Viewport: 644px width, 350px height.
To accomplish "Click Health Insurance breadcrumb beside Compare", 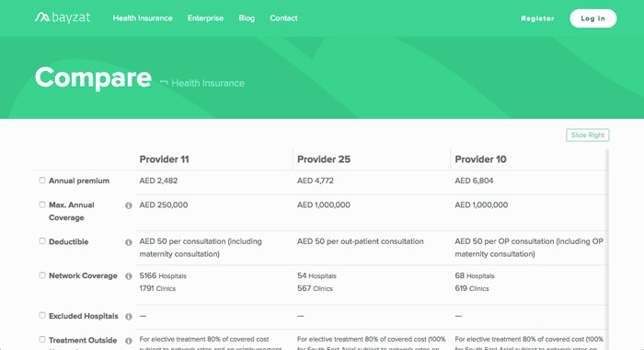I will (207, 83).
